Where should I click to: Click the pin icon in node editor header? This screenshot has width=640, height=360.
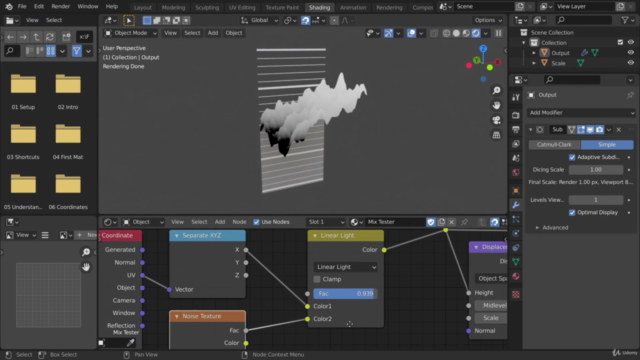464,222
